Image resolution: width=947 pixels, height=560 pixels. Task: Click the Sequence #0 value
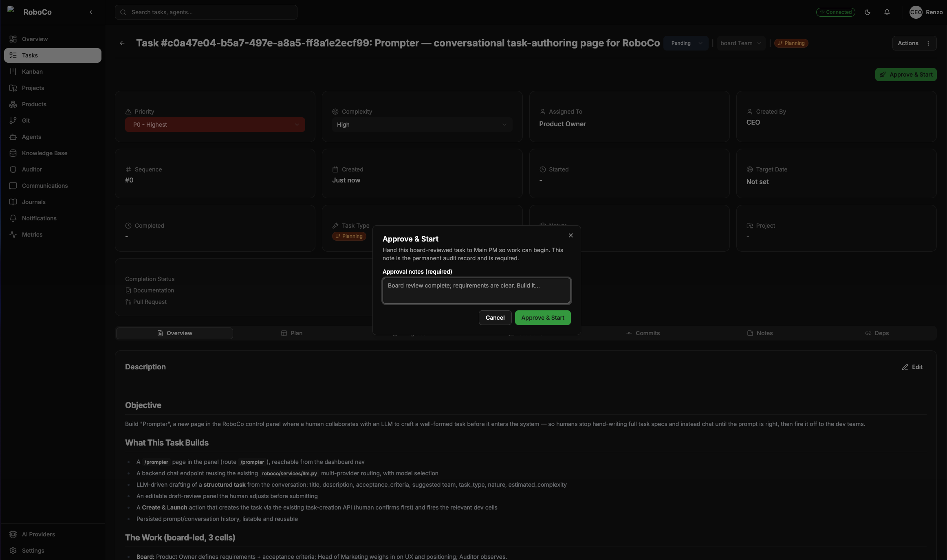click(x=129, y=180)
